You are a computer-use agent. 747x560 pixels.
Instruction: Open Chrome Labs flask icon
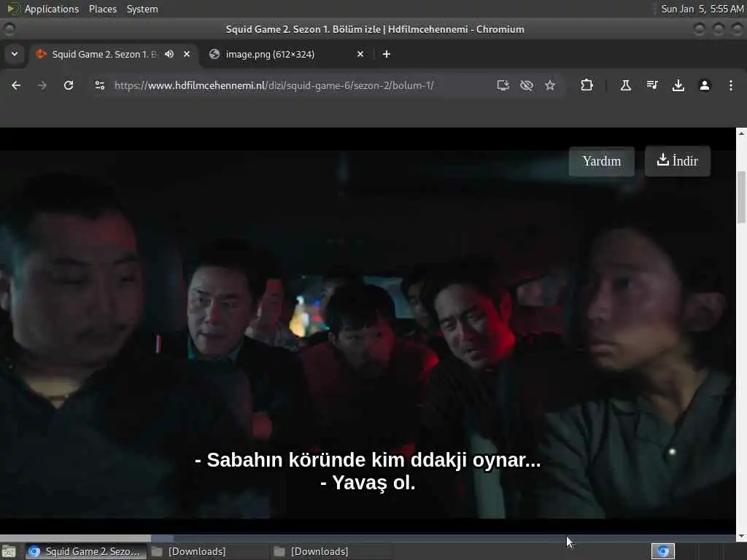625,85
